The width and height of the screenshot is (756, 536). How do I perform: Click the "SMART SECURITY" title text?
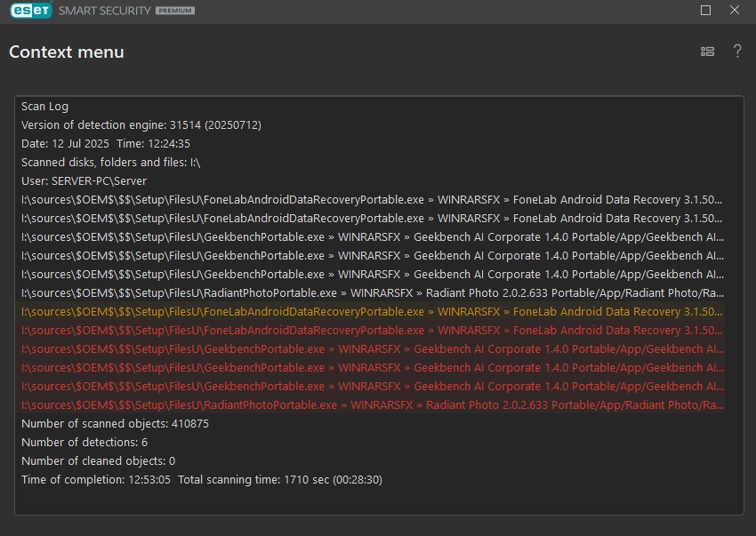(105, 11)
